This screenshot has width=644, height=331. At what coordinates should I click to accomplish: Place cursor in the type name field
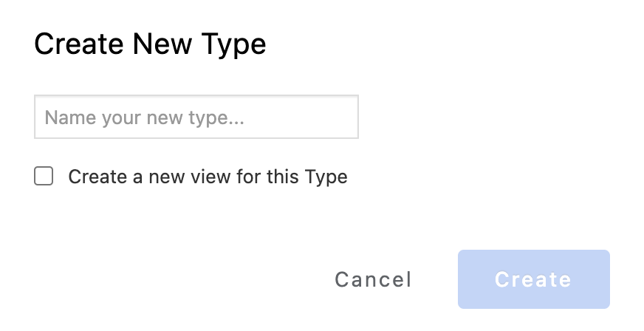click(x=196, y=117)
